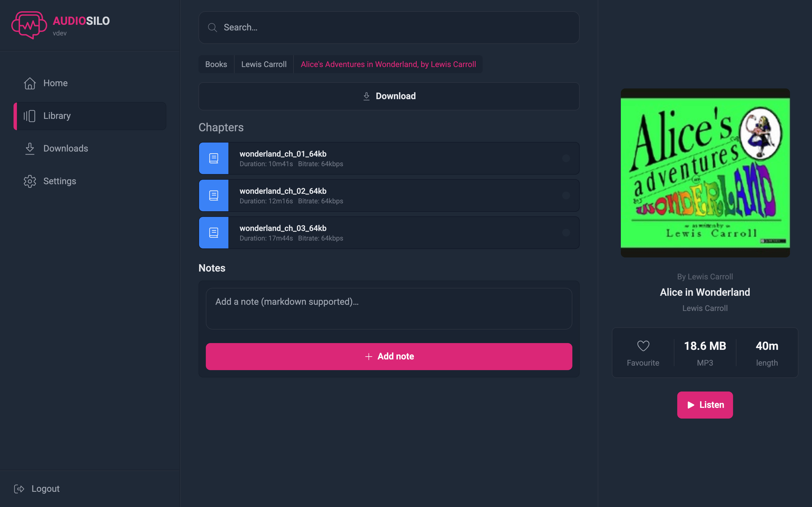Open the Settings gear icon
Image resolution: width=812 pixels, height=507 pixels.
click(x=30, y=181)
